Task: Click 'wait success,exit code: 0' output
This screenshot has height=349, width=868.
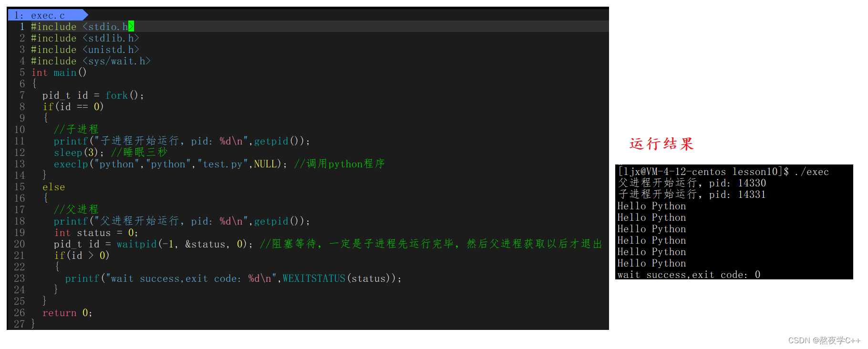Action: (x=689, y=275)
